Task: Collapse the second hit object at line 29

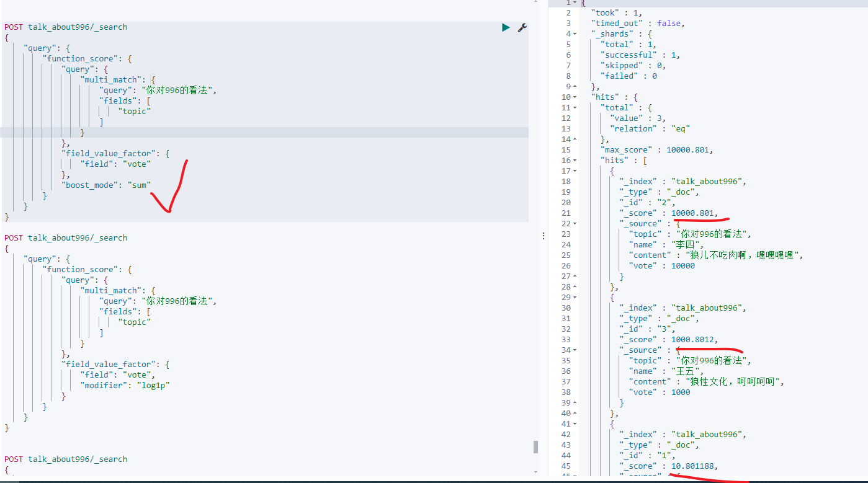Action: click(x=575, y=297)
